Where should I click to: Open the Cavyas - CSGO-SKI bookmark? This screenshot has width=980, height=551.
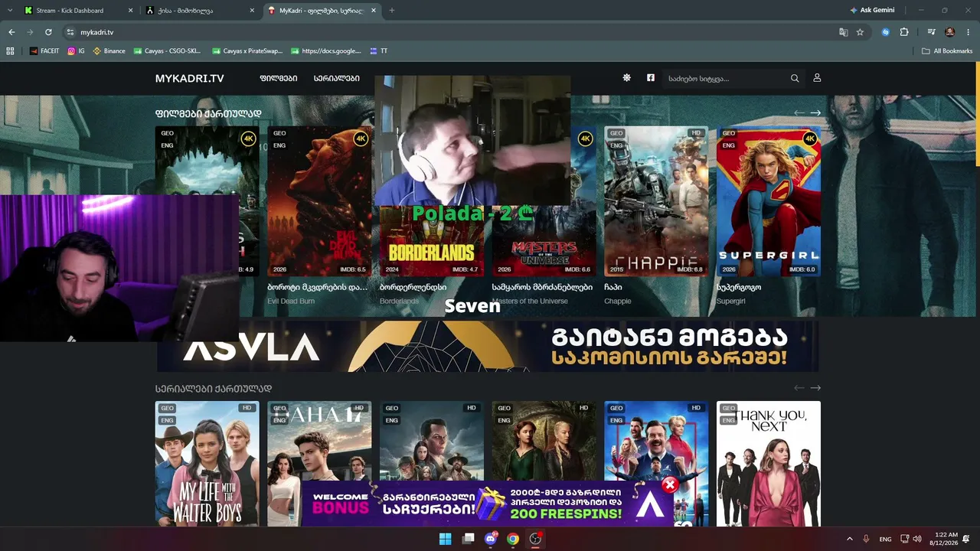168,51
